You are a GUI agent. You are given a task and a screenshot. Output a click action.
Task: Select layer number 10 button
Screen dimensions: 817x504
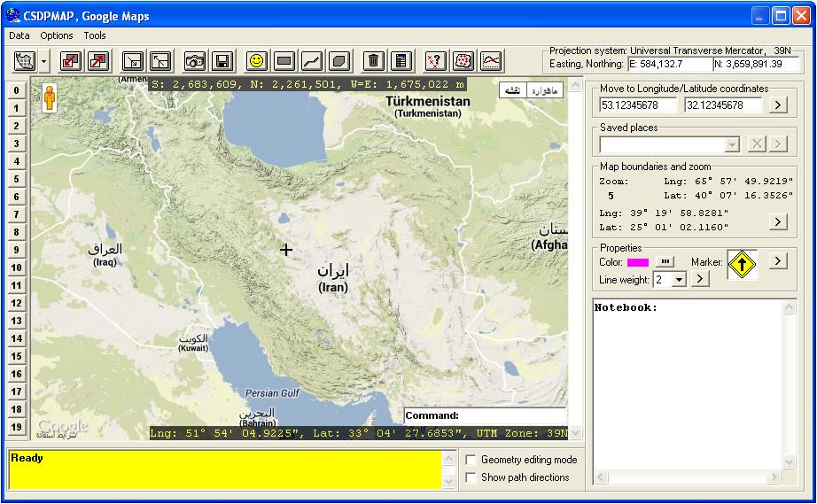(x=17, y=268)
